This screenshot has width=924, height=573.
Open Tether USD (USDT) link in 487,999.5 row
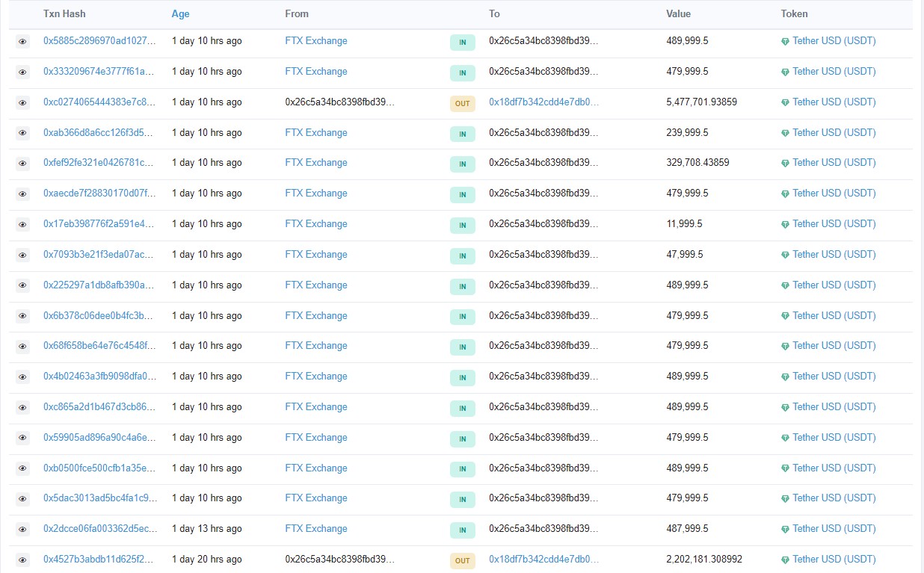point(834,529)
